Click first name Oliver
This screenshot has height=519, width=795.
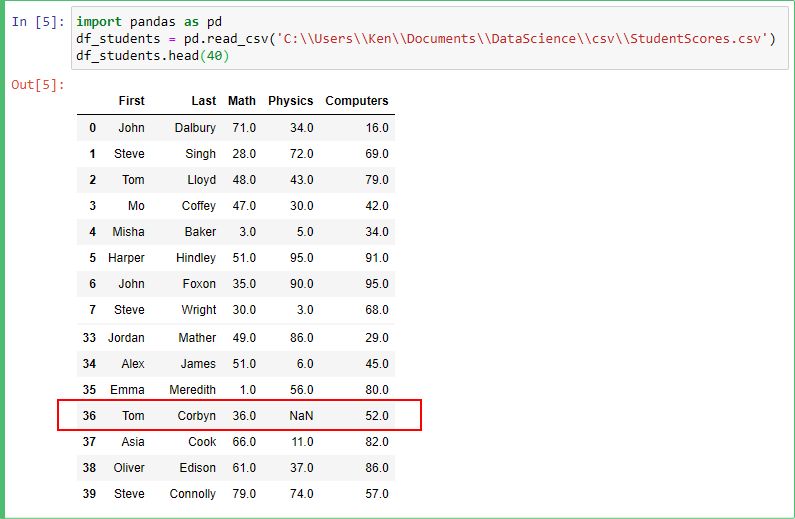coord(129,468)
